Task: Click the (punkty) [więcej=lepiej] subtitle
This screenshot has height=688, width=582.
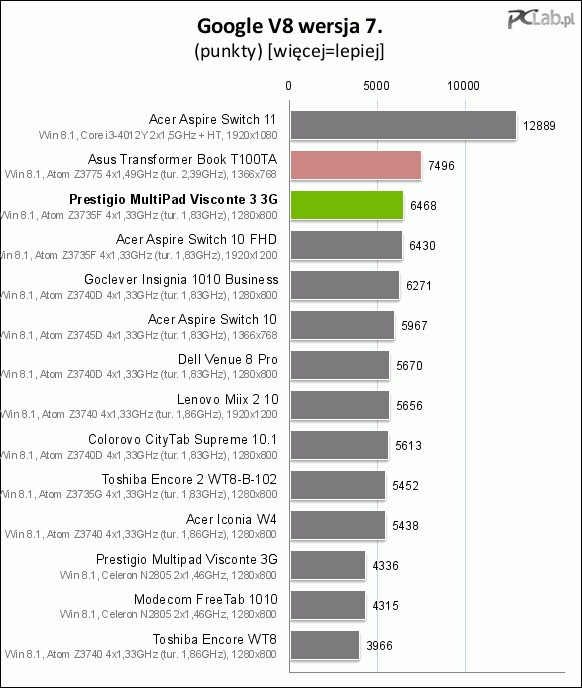Action: 290,51
